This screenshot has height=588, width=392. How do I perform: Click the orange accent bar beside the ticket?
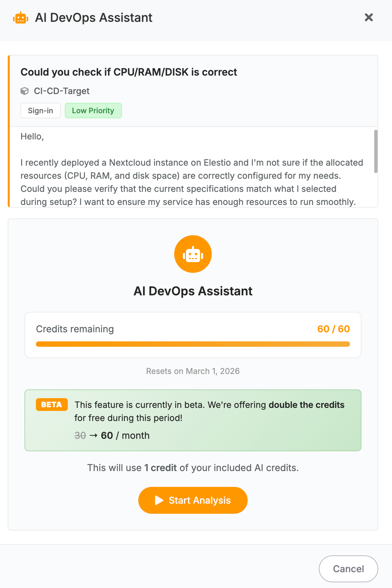[x=9, y=131]
